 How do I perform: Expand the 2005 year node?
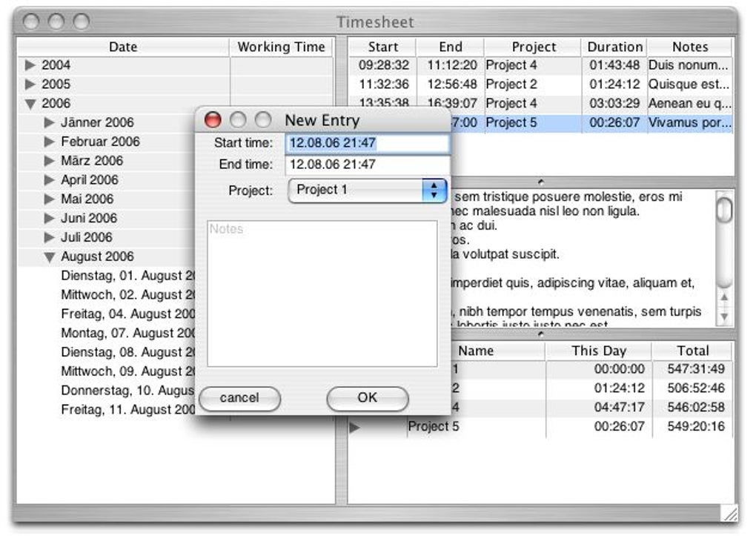click(x=30, y=85)
